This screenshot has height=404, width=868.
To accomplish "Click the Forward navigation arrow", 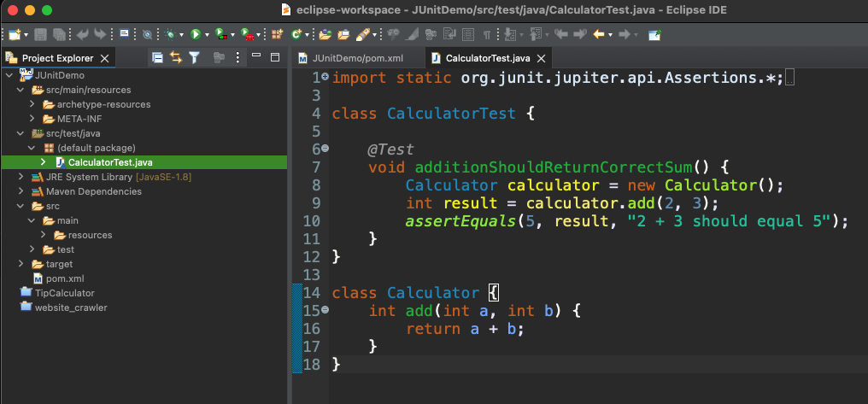I will click(624, 35).
